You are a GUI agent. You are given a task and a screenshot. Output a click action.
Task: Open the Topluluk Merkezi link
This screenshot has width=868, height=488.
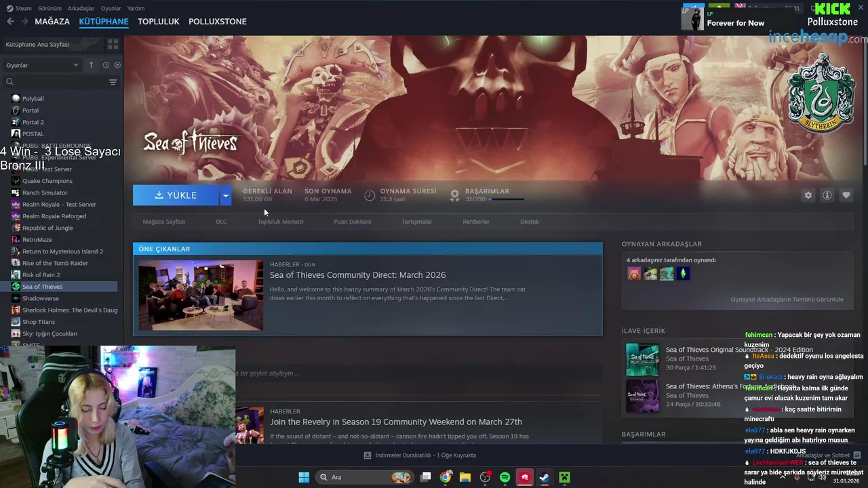[x=280, y=222]
